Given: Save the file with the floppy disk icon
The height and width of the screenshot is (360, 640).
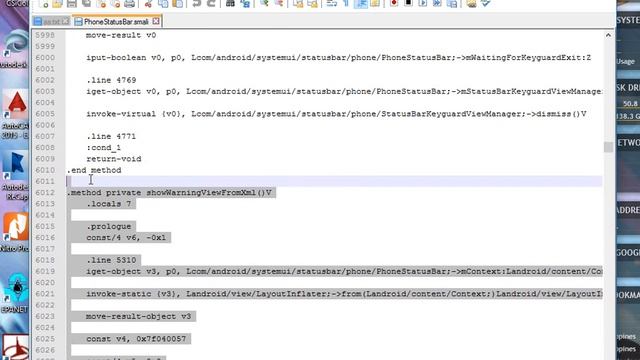Looking at the screenshot, I should 72,4.
